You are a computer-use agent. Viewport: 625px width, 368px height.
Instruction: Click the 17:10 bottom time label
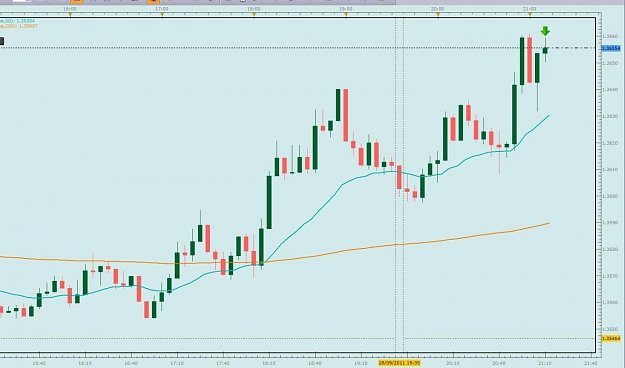177,363
